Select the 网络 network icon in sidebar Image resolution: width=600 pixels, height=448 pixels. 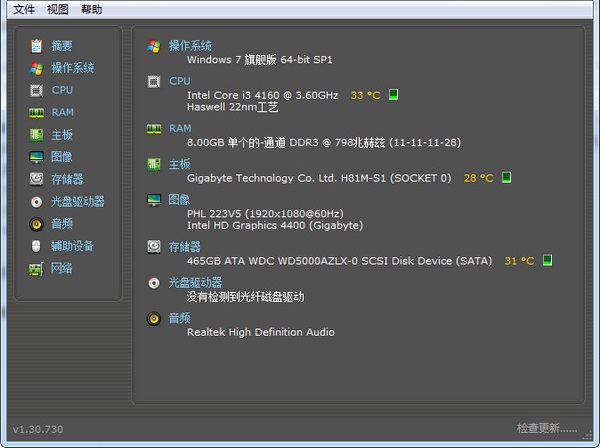(x=36, y=268)
